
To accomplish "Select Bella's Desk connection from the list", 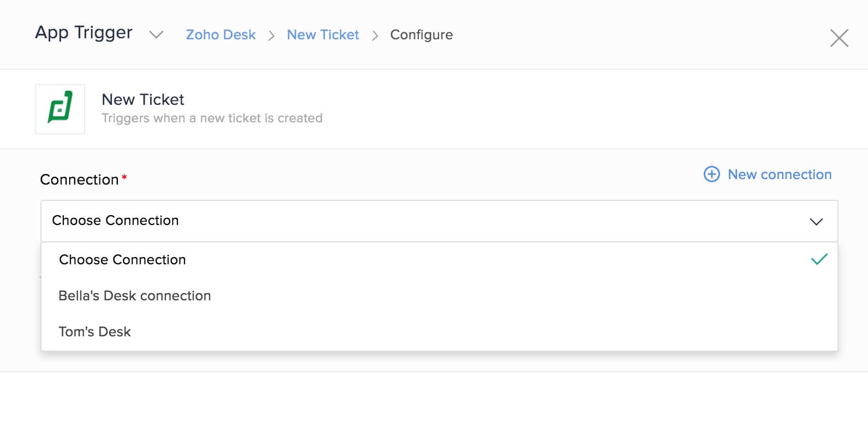I will click(x=439, y=296).
